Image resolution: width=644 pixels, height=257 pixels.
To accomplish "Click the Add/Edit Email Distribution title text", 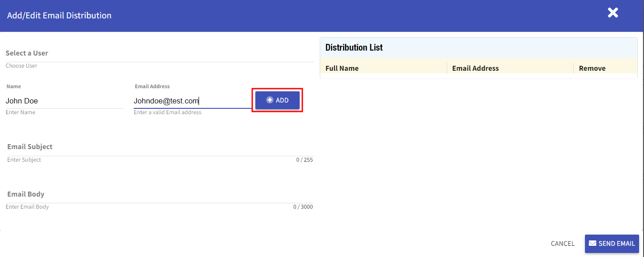I will 59,16.
